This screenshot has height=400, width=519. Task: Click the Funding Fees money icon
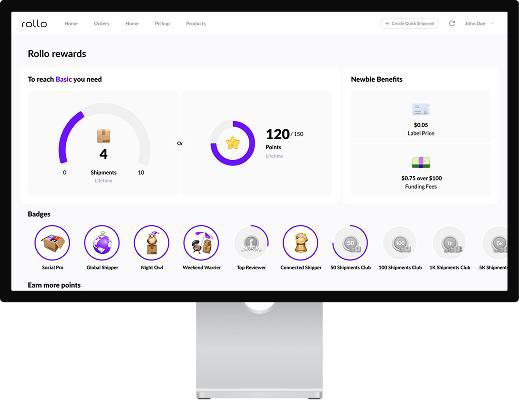click(x=421, y=162)
